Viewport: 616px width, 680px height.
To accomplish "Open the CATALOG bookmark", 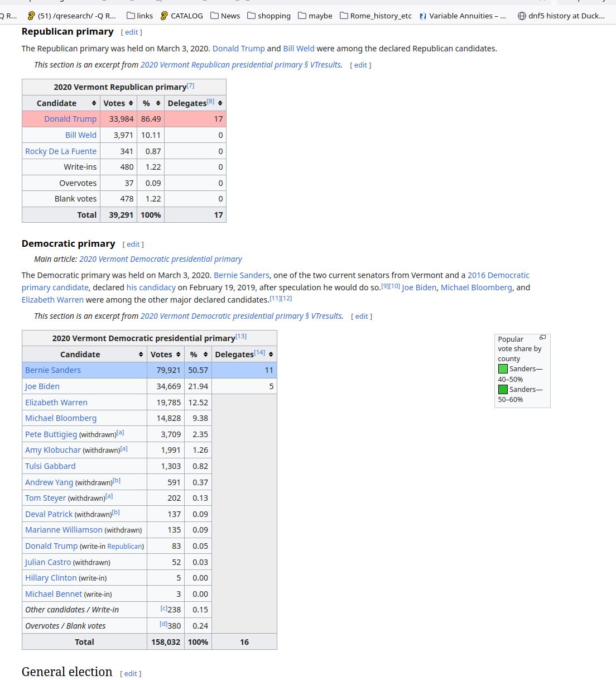I will tap(181, 16).
